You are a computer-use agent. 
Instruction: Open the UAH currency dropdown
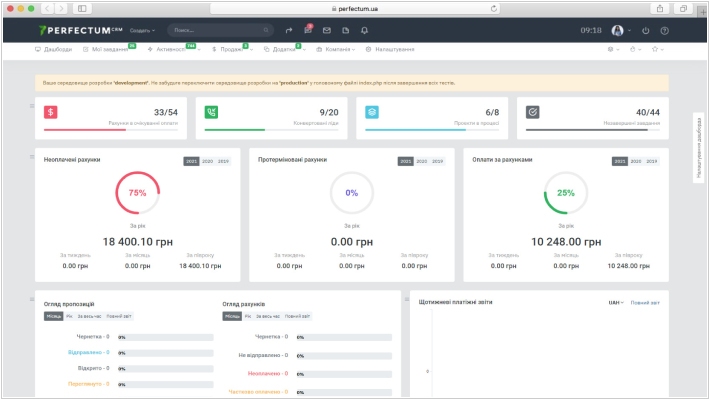point(616,302)
